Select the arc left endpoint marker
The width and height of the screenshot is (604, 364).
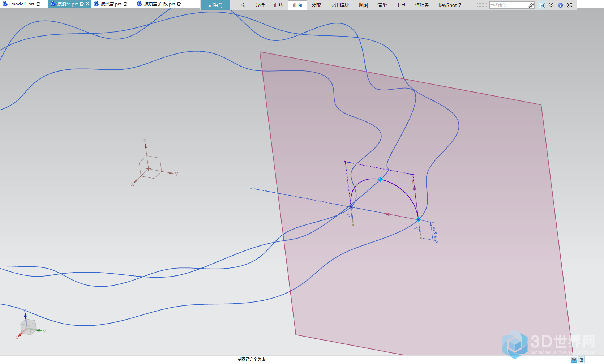coord(351,207)
